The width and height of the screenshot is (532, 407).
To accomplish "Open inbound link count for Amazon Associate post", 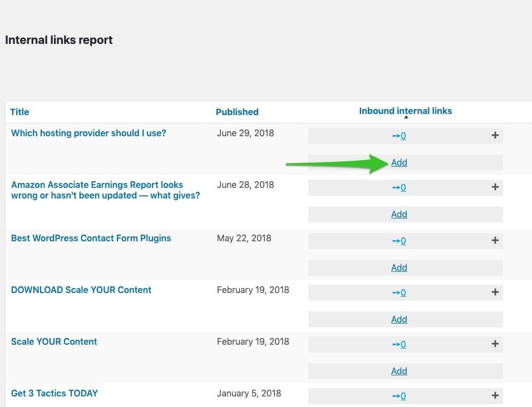I will coord(399,187).
